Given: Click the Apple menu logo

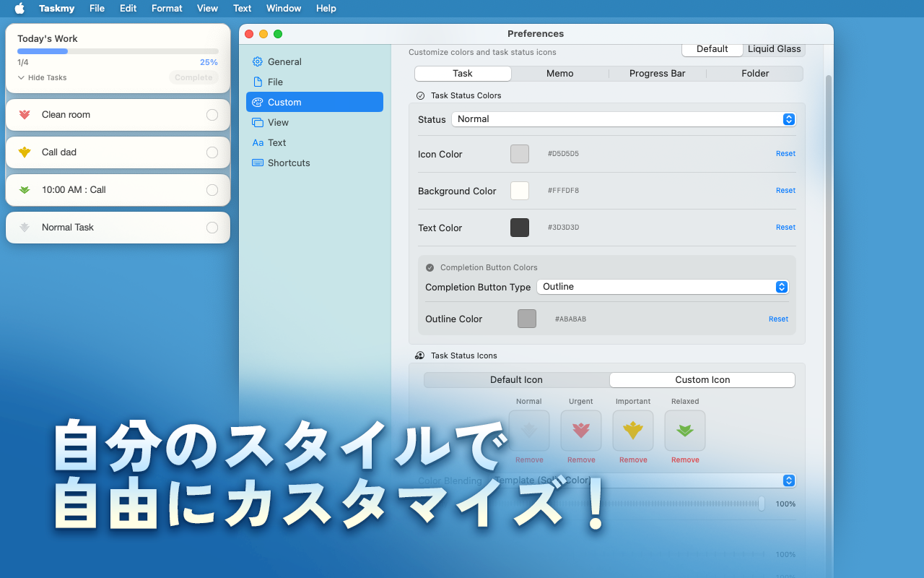Looking at the screenshot, I should click(19, 9).
